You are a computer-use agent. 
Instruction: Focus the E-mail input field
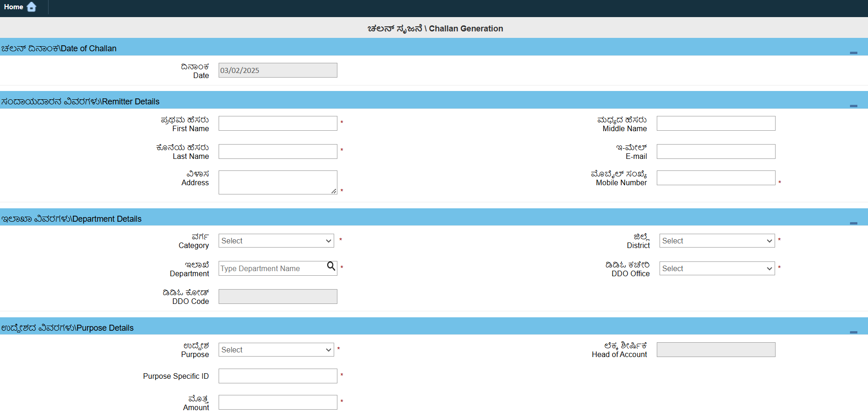click(x=716, y=151)
